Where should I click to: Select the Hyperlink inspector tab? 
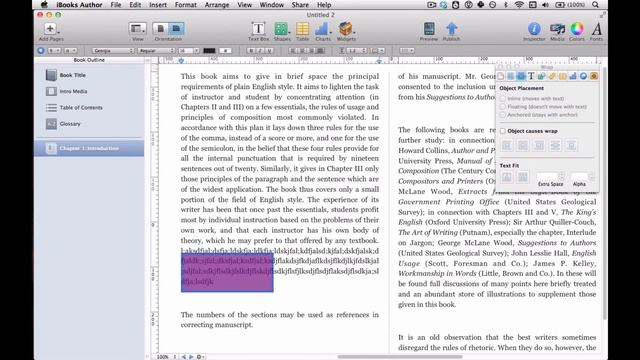point(583,76)
